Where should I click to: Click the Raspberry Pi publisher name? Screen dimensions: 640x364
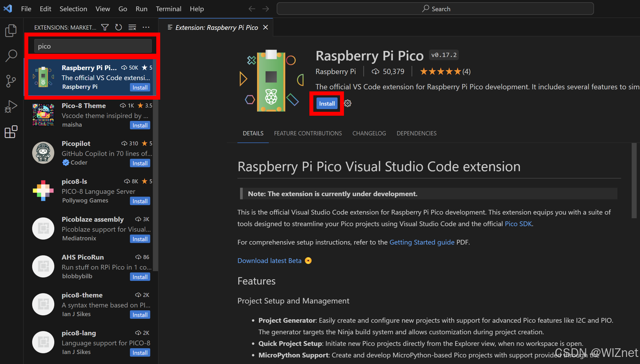(336, 71)
